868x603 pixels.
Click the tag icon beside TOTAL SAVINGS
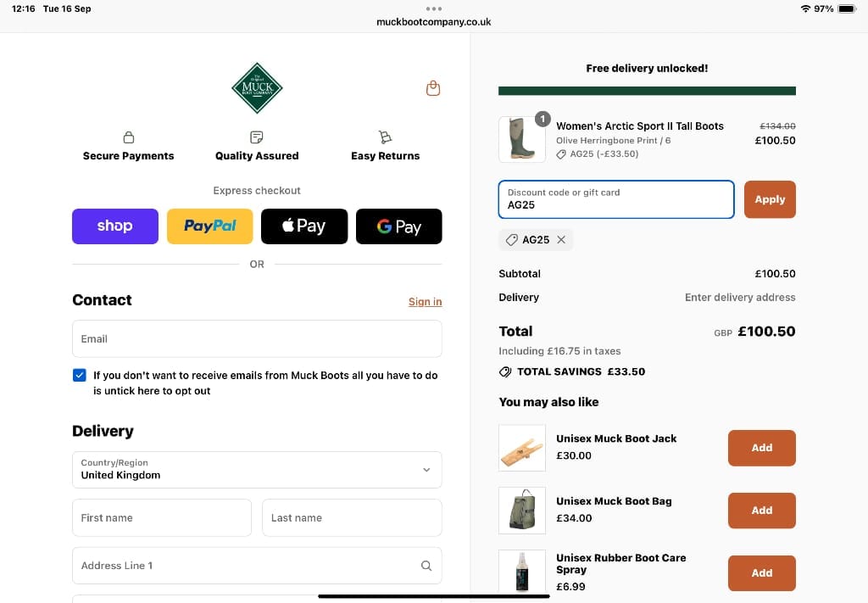[x=505, y=372]
